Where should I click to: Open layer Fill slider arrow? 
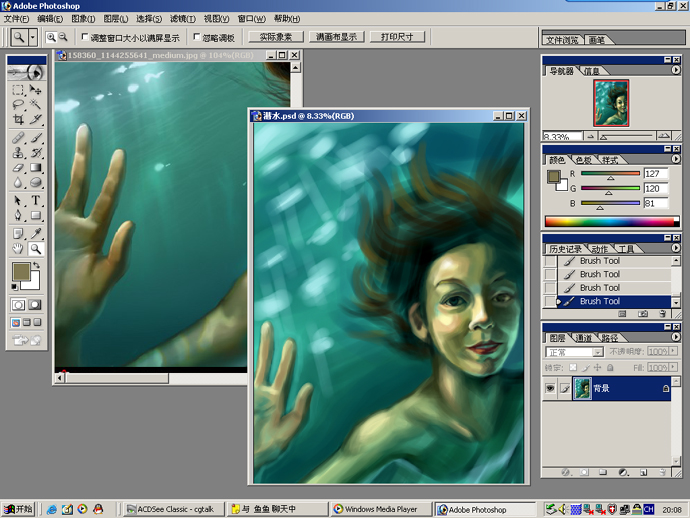click(x=673, y=367)
